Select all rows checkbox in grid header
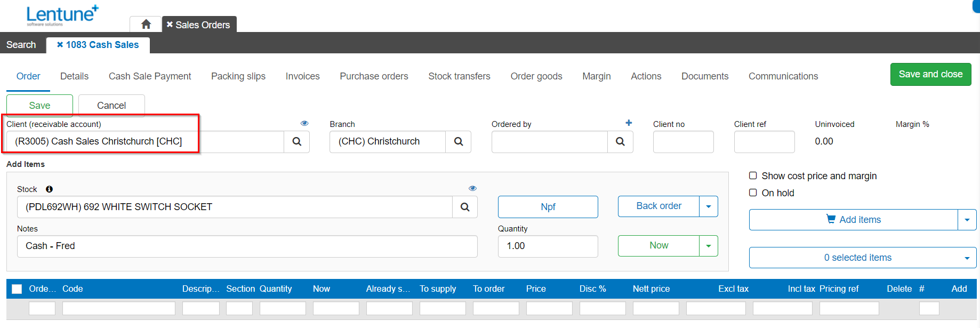 point(17,289)
